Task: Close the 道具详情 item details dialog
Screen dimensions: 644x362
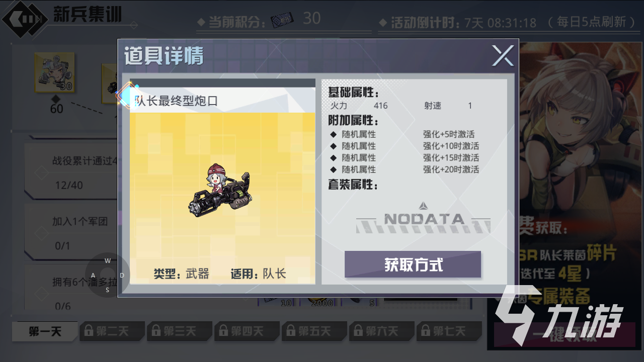Action: tap(503, 55)
